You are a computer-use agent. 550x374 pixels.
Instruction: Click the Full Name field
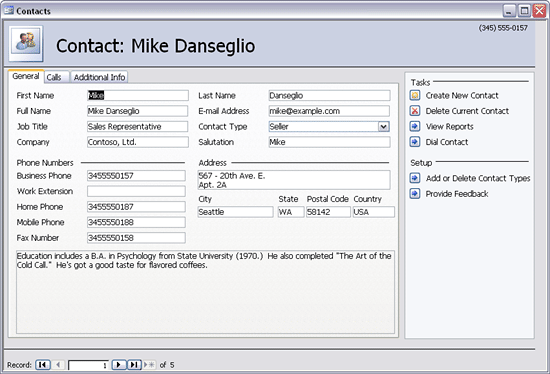138,111
